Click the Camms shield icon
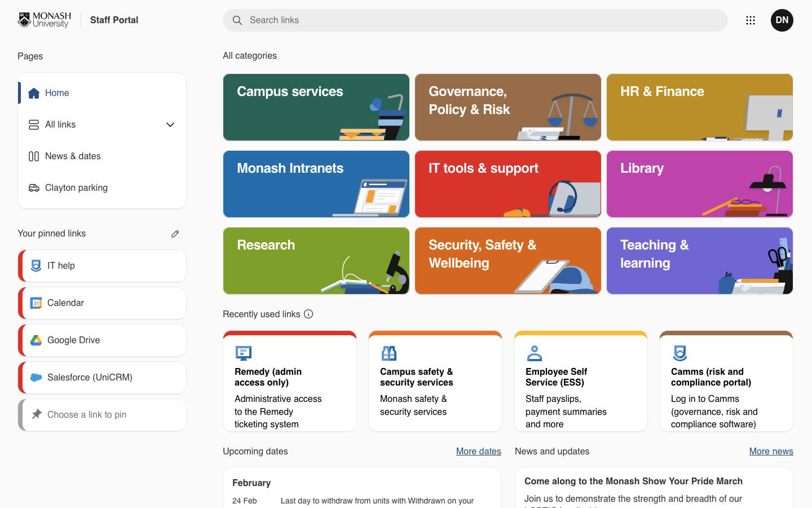The height and width of the screenshot is (508, 812). point(680,353)
